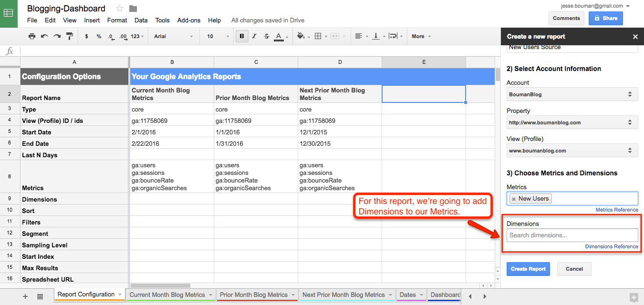The width and height of the screenshot is (644, 305).
Task: Select the Print icon
Action: pyautogui.click(x=31, y=36)
